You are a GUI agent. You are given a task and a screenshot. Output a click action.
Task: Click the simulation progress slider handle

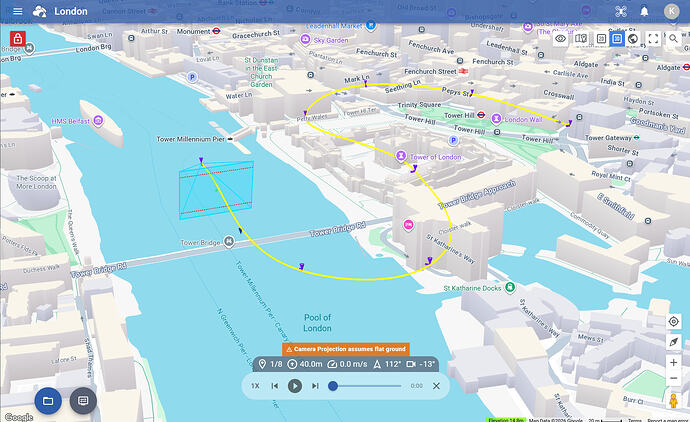(x=333, y=386)
